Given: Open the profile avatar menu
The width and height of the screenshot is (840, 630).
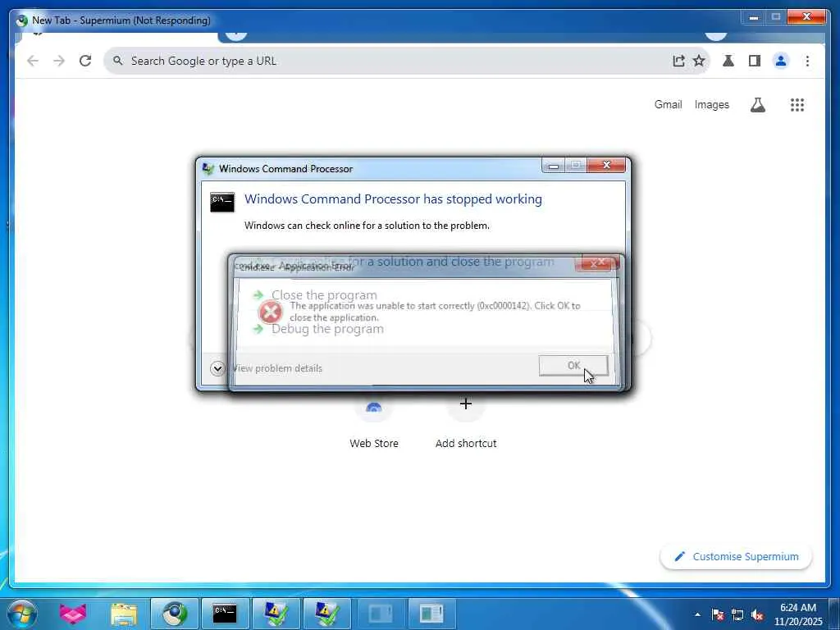Looking at the screenshot, I should coord(781,61).
